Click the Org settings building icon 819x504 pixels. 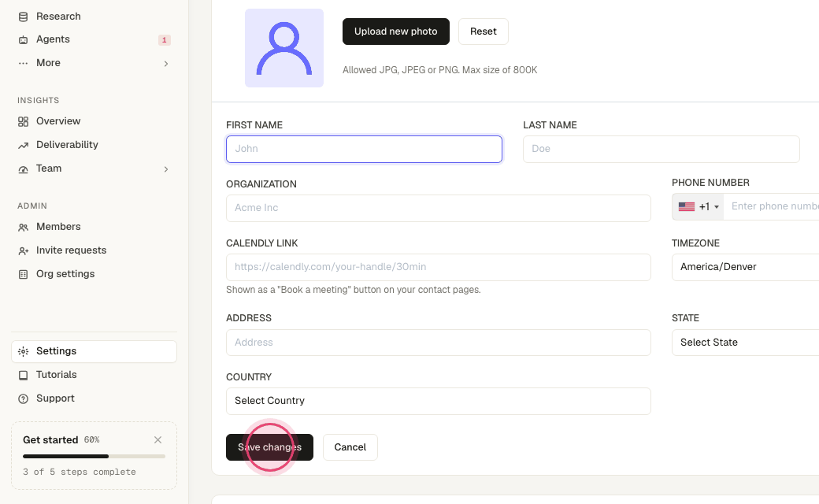click(x=23, y=274)
